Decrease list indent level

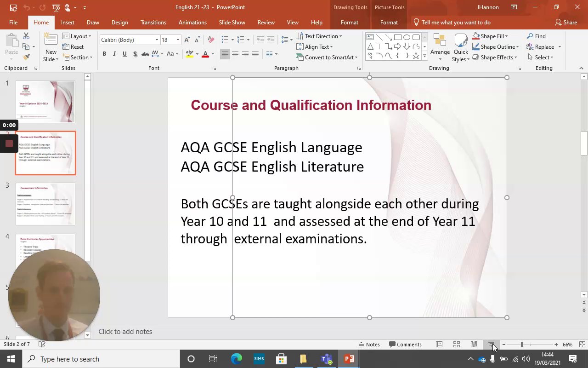(x=260, y=40)
